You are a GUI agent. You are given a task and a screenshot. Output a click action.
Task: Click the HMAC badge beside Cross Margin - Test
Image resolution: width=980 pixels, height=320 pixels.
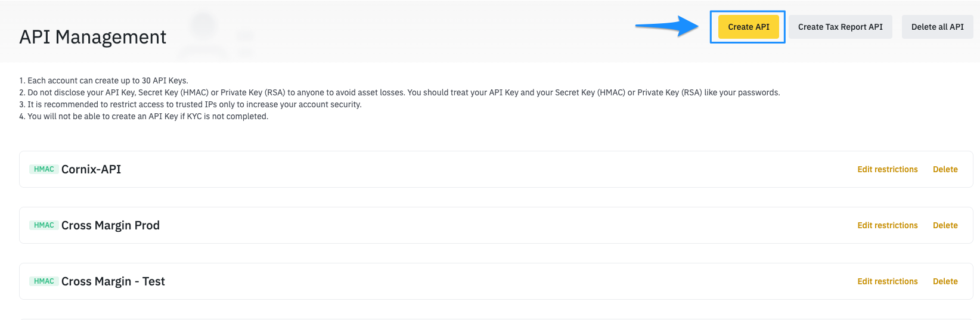pyautogui.click(x=44, y=281)
